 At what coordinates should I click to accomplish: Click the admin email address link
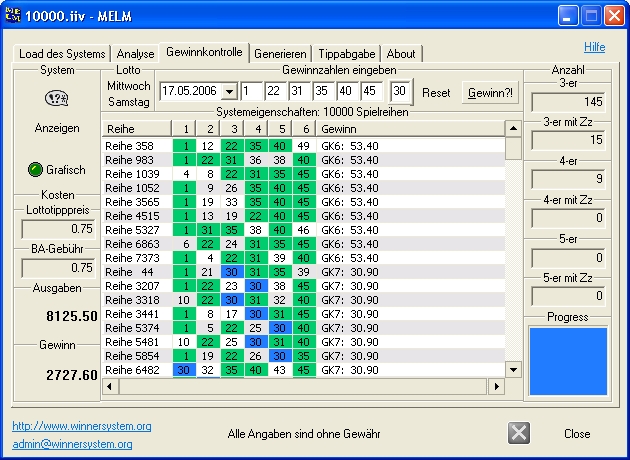click(72, 444)
